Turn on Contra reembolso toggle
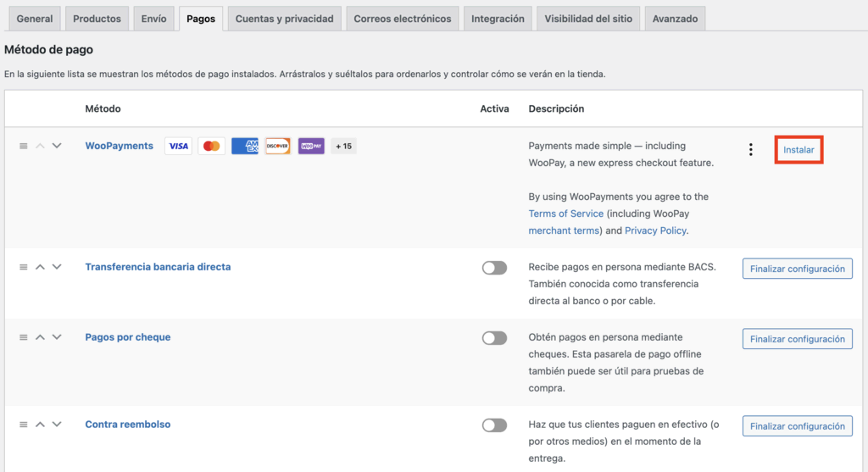868x472 pixels. tap(494, 425)
